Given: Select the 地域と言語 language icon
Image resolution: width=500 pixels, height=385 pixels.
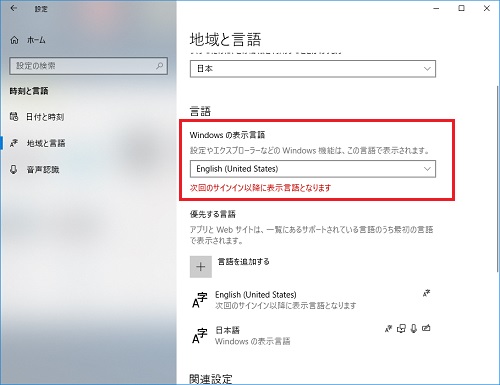Looking at the screenshot, I should point(14,143).
